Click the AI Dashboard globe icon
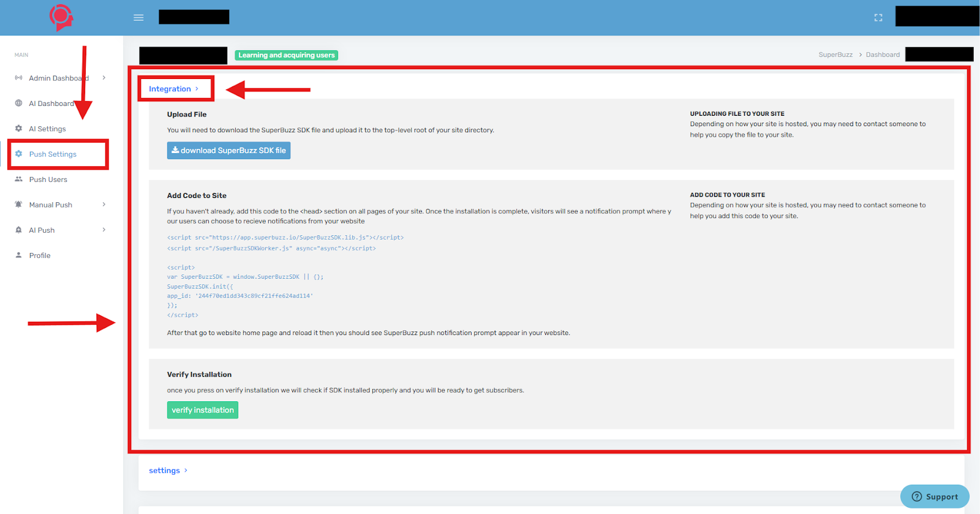This screenshot has height=514, width=980. click(x=18, y=103)
